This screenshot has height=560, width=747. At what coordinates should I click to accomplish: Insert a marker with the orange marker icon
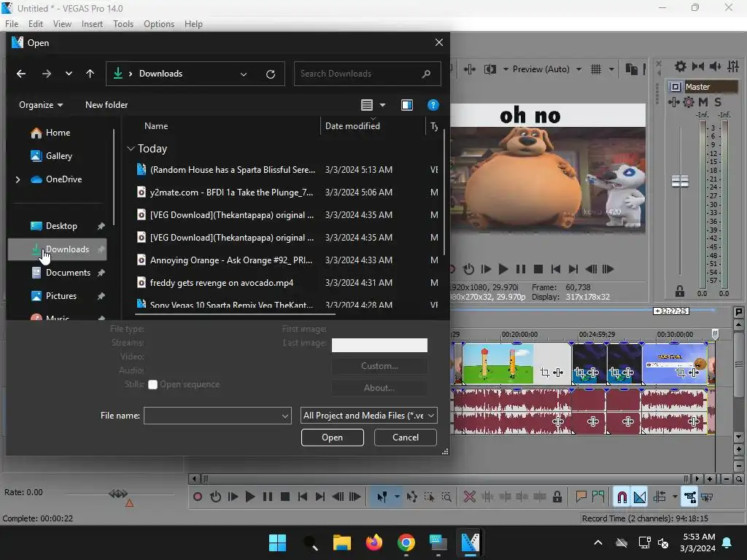(581, 497)
